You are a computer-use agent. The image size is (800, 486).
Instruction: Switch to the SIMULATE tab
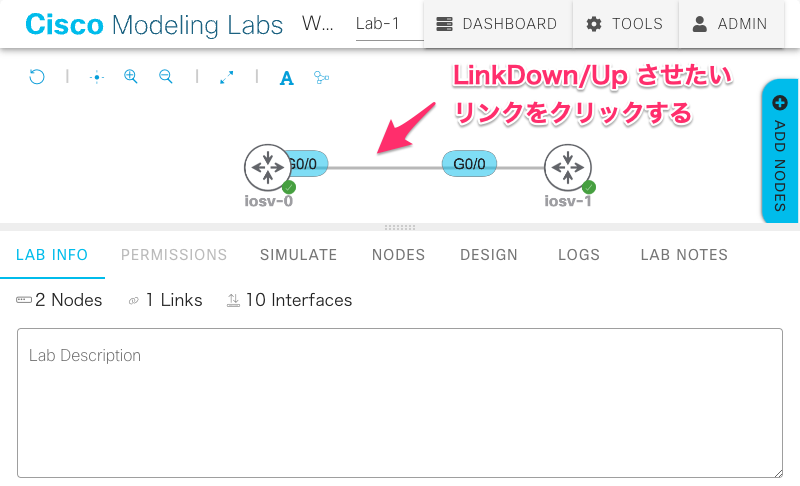298,254
